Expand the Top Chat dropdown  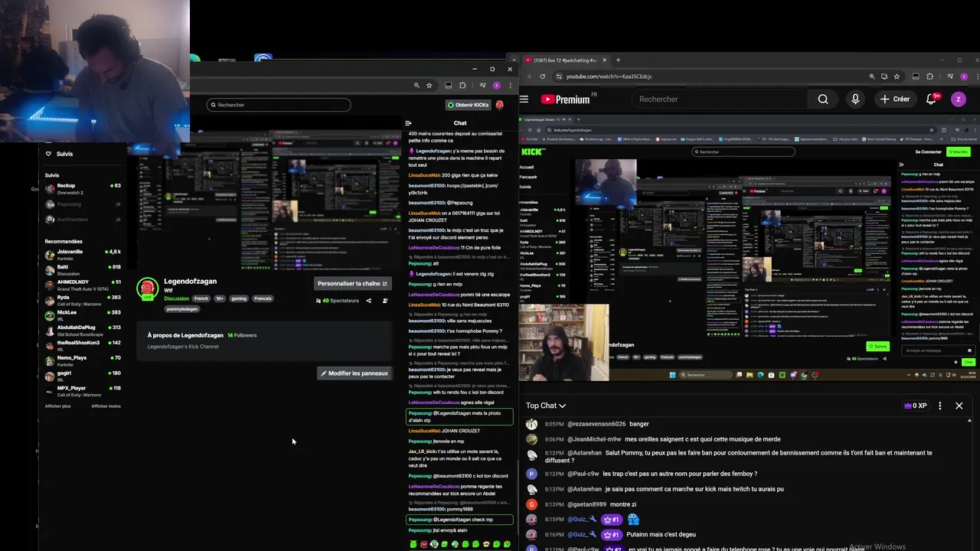tap(546, 406)
